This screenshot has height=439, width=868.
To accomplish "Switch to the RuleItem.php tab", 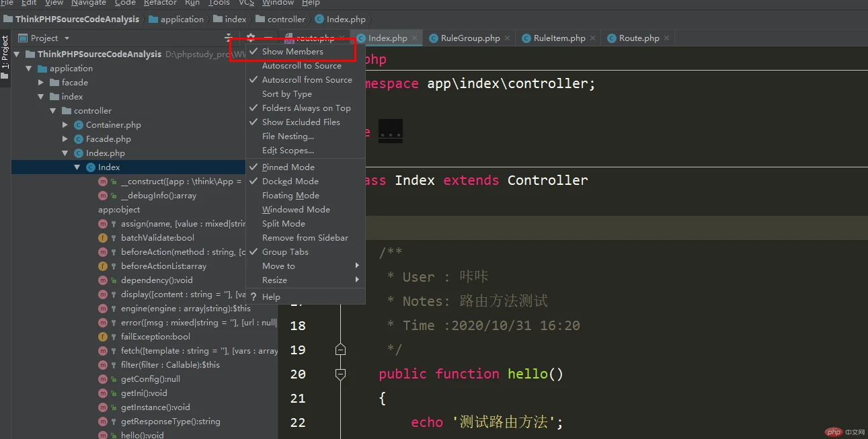I will coord(559,38).
